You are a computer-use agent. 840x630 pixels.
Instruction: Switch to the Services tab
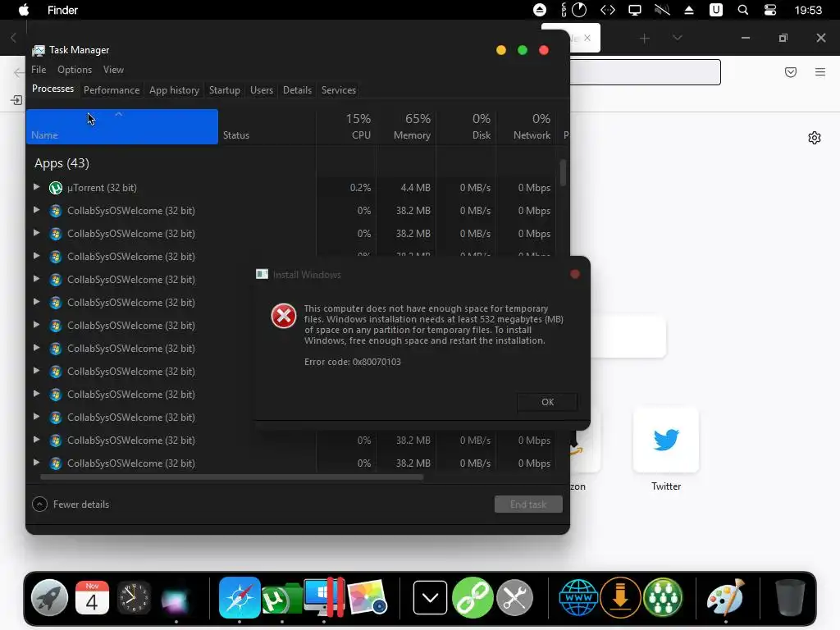point(339,90)
